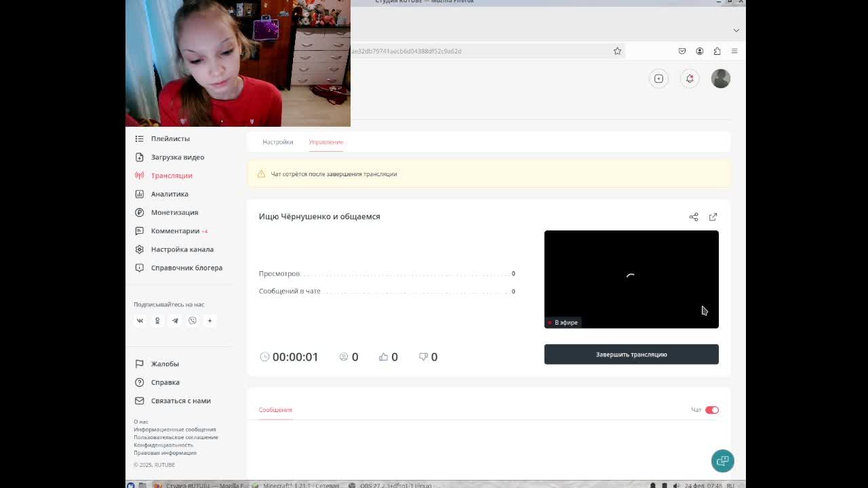Click Завершить трансляцию button
868x488 pixels.
pyautogui.click(x=631, y=354)
